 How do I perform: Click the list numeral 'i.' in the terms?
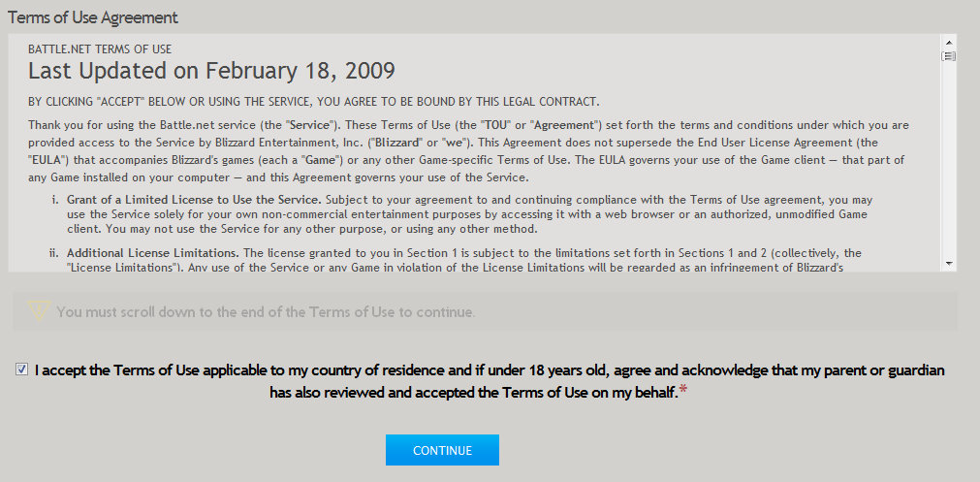pos(55,200)
